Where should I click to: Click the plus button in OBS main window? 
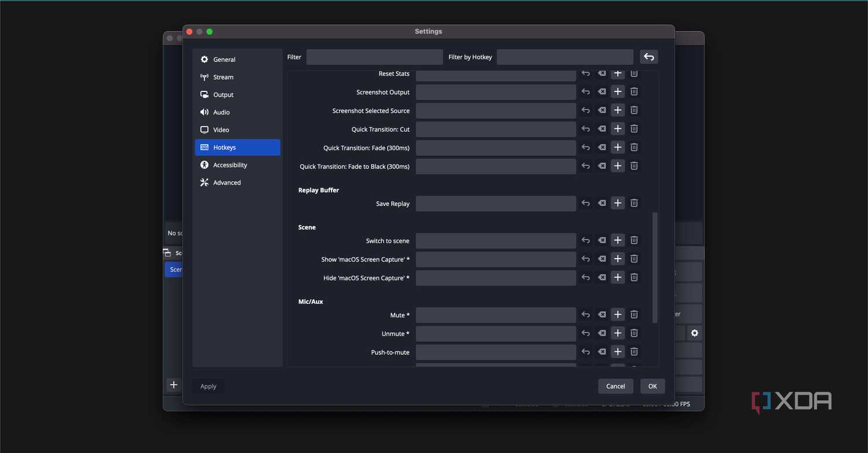(174, 385)
